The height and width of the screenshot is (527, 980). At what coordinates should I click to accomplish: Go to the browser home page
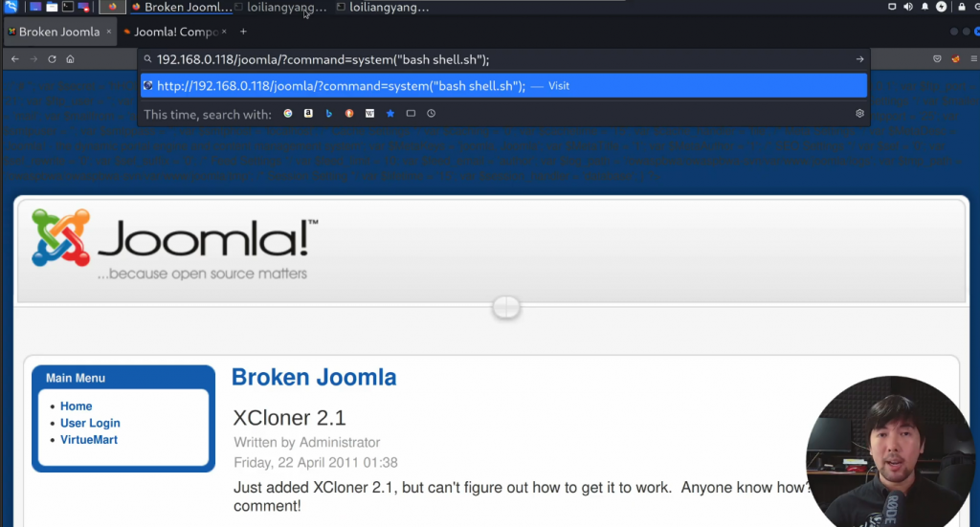pos(70,59)
